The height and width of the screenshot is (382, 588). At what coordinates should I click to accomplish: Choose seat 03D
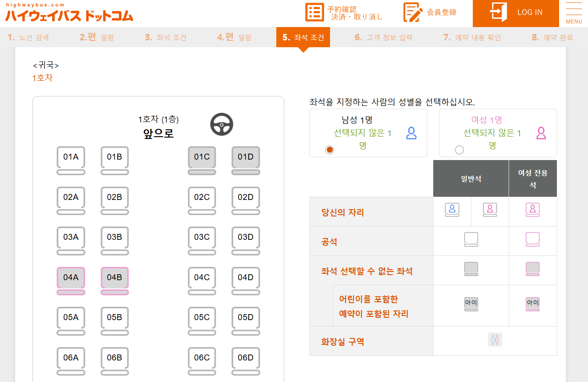(x=246, y=241)
